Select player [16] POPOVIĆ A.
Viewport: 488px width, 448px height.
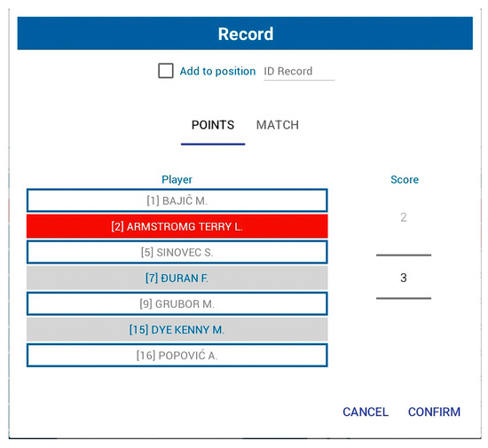(x=177, y=355)
